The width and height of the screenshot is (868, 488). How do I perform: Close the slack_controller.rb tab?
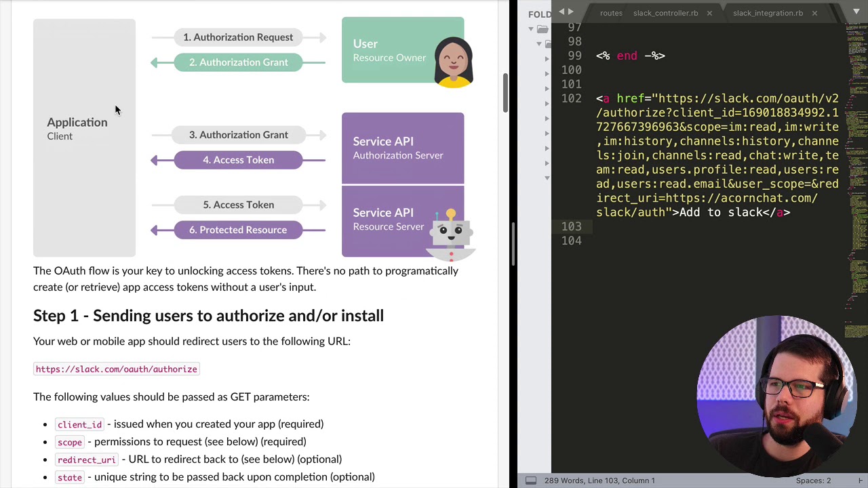pyautogui.click(x=709, y=13)
